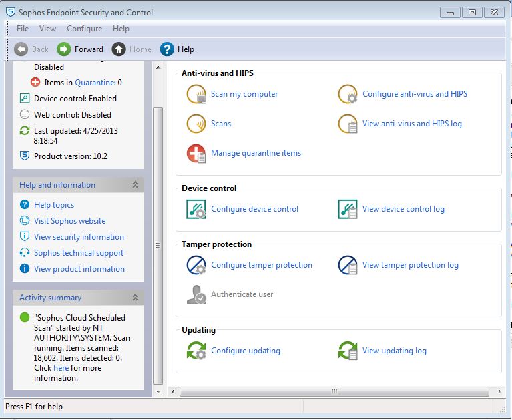The width and height of the screenshot is (512, 420).
Task: Click the Scans magnifier icon
Action: click(x=196, y=124)
